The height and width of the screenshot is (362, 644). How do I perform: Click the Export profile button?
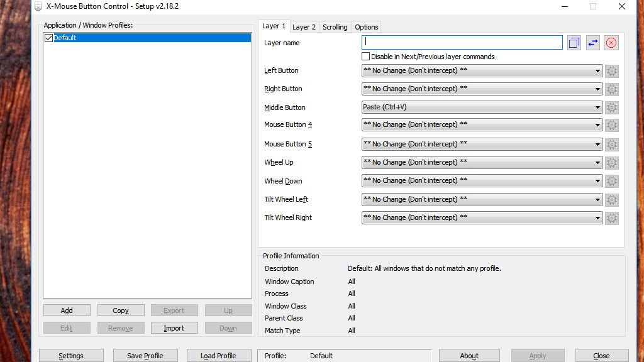[x=174, y=310]
